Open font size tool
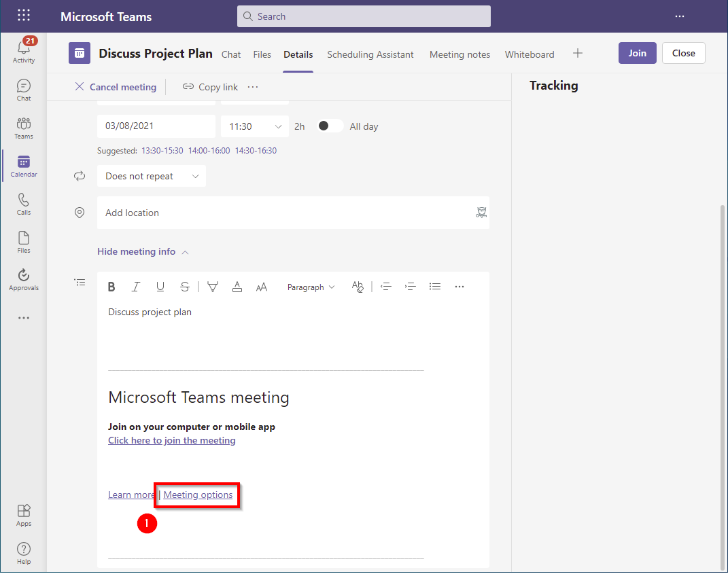 [262, 287]
